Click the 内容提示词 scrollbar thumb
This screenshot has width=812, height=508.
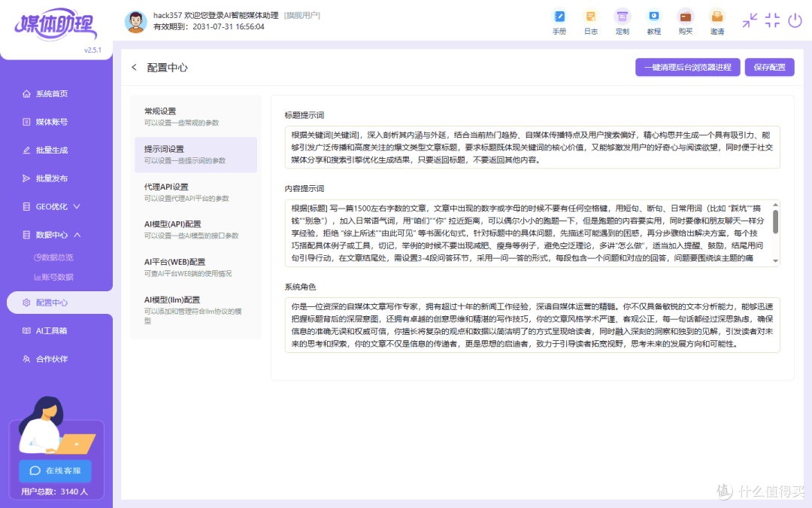(x=775, y=221)
